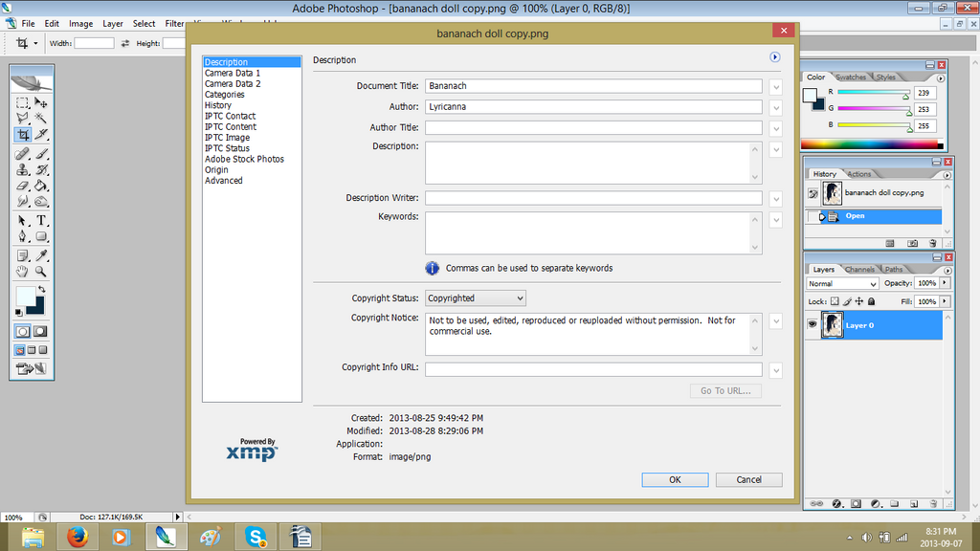This screenshot has width=980, height=551.
Task: Select the Pen tool
Action: coord(23,237)
